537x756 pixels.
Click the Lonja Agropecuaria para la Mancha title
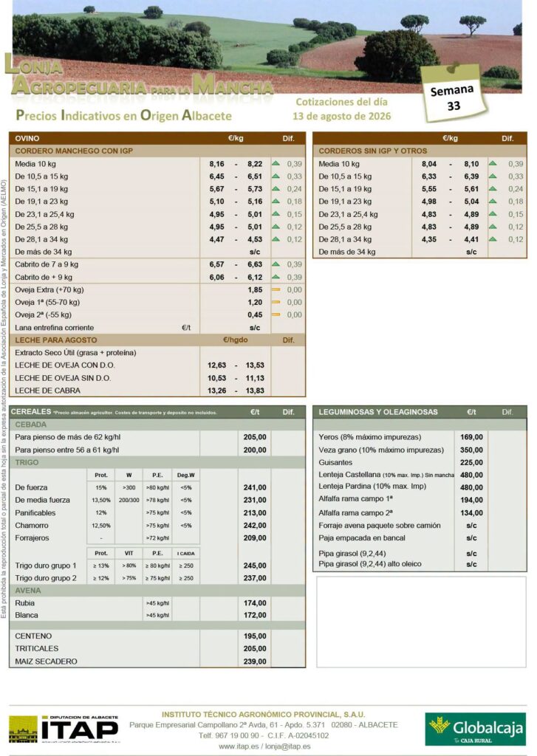tap(139, 76)
